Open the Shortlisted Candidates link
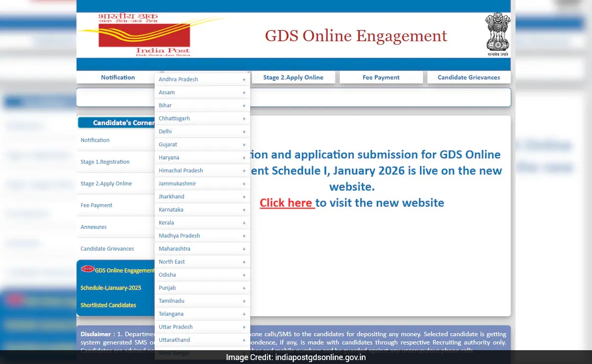This screenshot has width=592, height=364. point(108,305)
